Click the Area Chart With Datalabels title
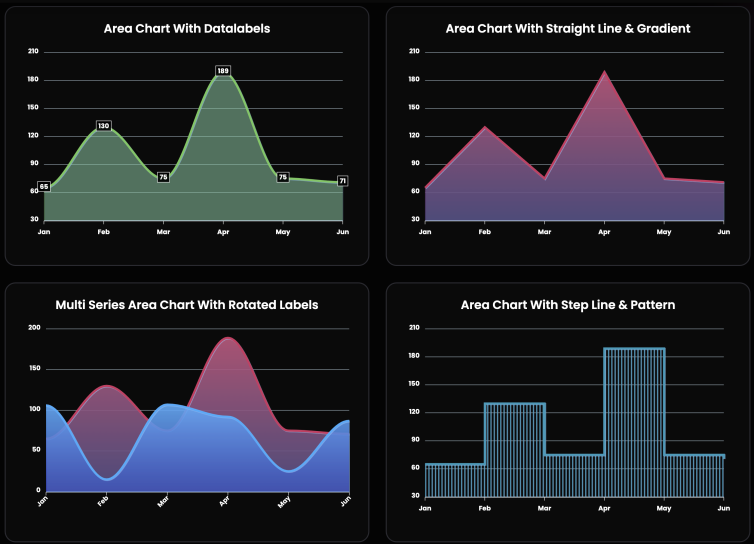The height and width of the screenshot is (544, 754). [187, 28]
